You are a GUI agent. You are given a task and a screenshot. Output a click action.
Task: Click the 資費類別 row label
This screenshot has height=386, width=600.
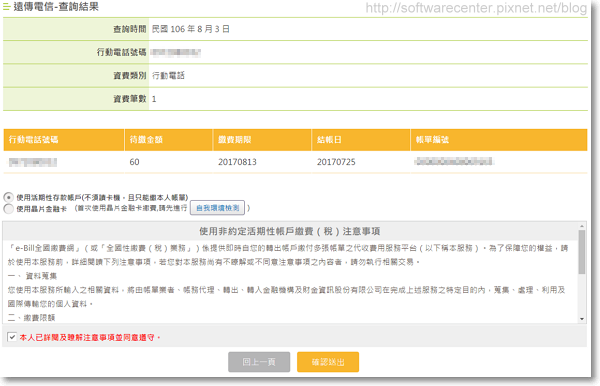130,76
